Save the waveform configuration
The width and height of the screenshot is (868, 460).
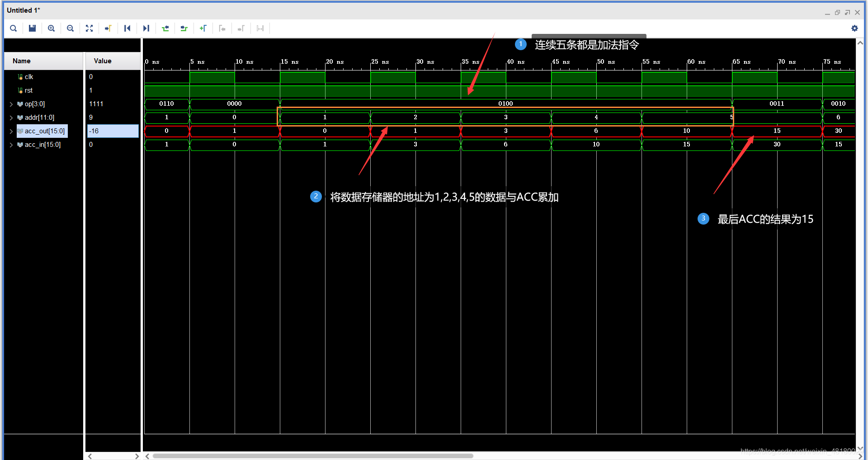(32, 28)
